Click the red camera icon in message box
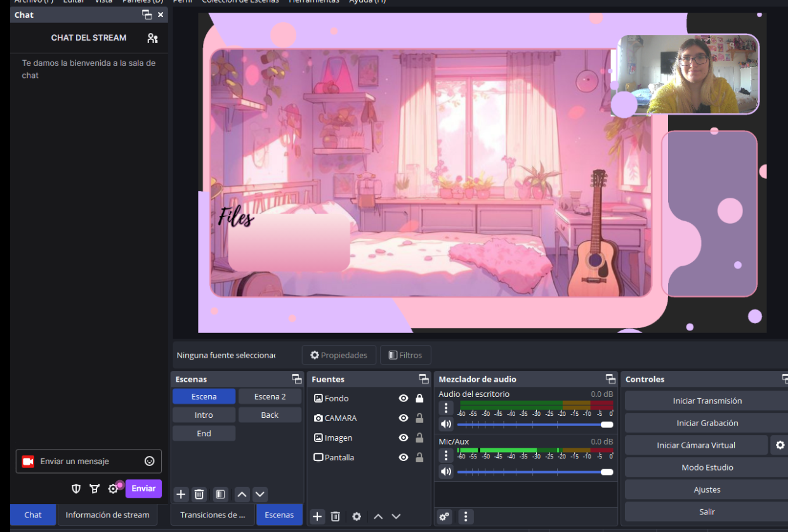Image resolution: width=788 pixels, height=532 pixels. 28,462
